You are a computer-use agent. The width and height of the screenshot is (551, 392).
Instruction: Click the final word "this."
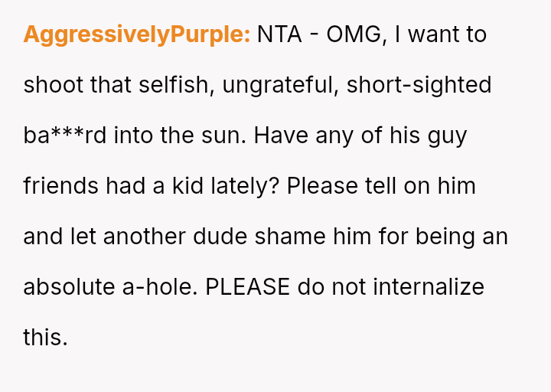pos(45,338)
